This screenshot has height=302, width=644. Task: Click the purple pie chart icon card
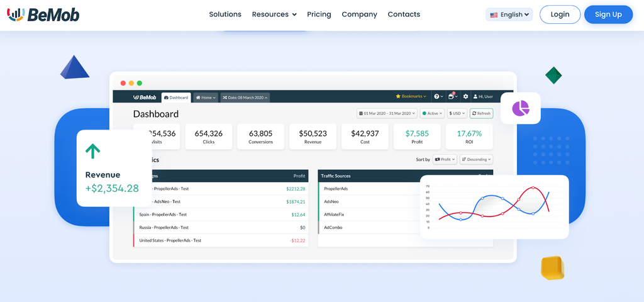coord(520,108)
